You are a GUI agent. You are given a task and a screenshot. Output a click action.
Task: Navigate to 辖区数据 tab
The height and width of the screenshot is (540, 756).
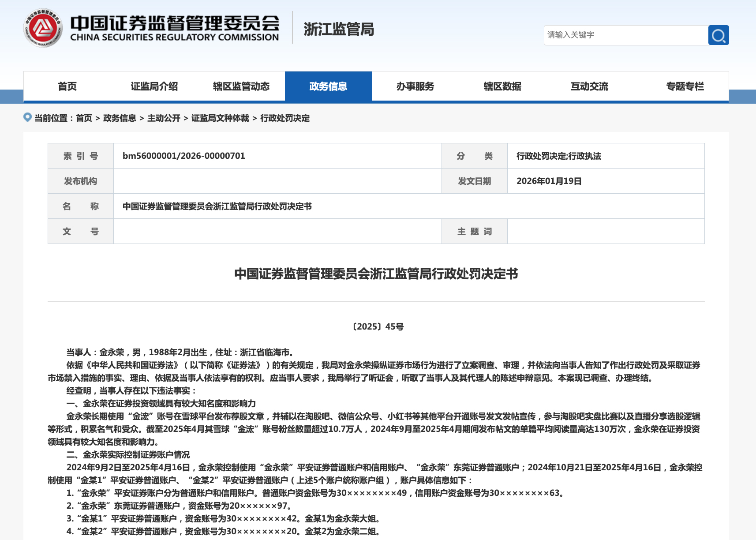[502, 86]
